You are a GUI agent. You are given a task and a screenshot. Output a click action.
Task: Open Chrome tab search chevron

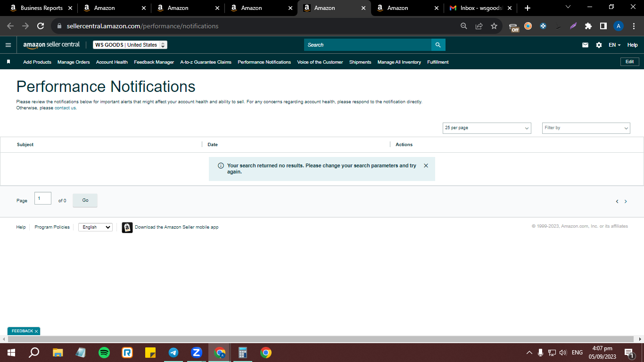click(x=568, y=7)
